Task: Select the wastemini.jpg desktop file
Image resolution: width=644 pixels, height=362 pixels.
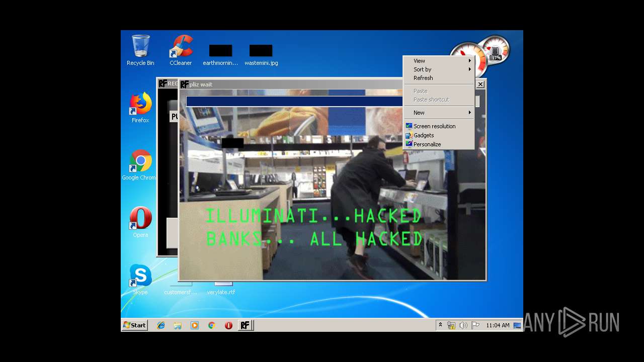Action: click(261, 55)
